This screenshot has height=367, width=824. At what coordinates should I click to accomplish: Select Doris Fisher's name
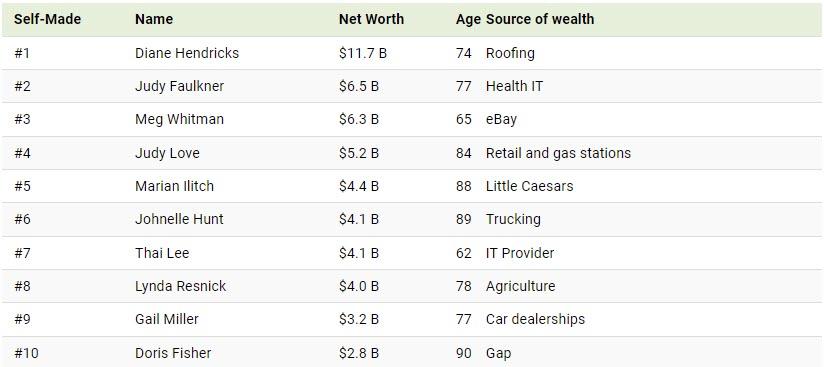[x=173, y=353]
